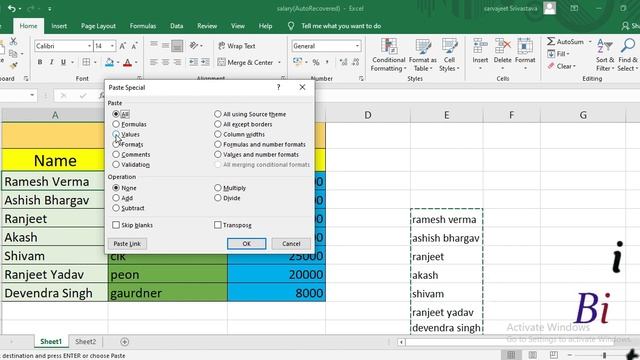Toggle Bold formatting

pos(40,62)
